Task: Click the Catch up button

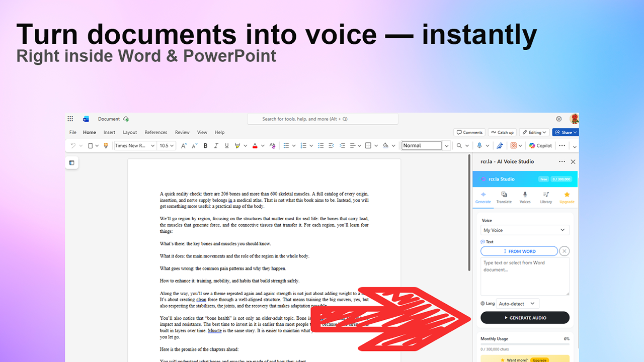Action: (x=502, y=132)
